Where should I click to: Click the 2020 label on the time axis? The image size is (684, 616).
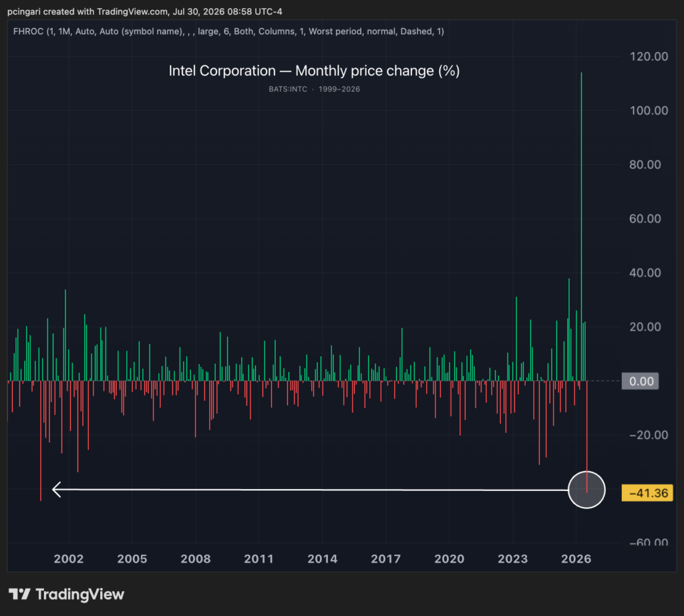click(450, 559)
